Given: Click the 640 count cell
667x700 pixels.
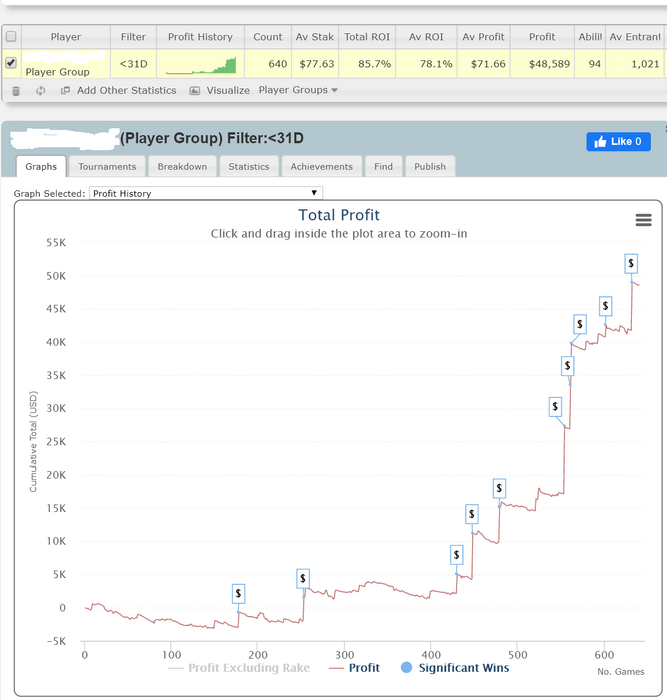Looking at the screenshot, I should (x=268, y=64).
